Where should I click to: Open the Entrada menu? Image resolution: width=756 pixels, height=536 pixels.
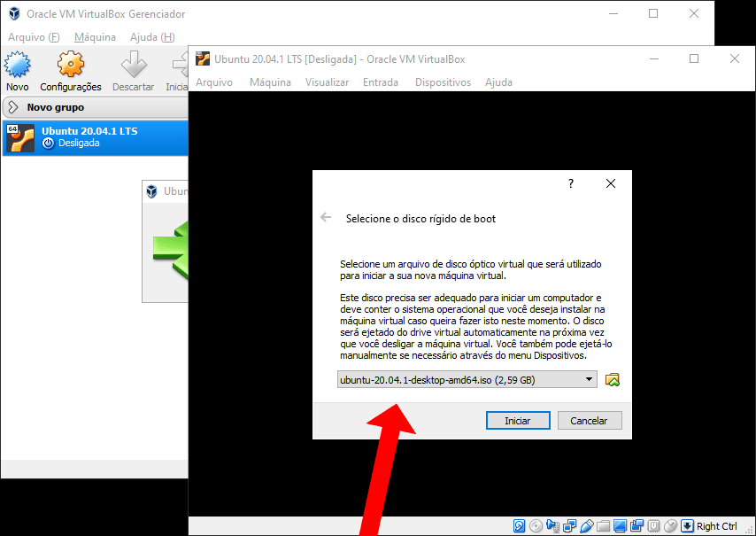pyautogui.click(x=381, y=82)
